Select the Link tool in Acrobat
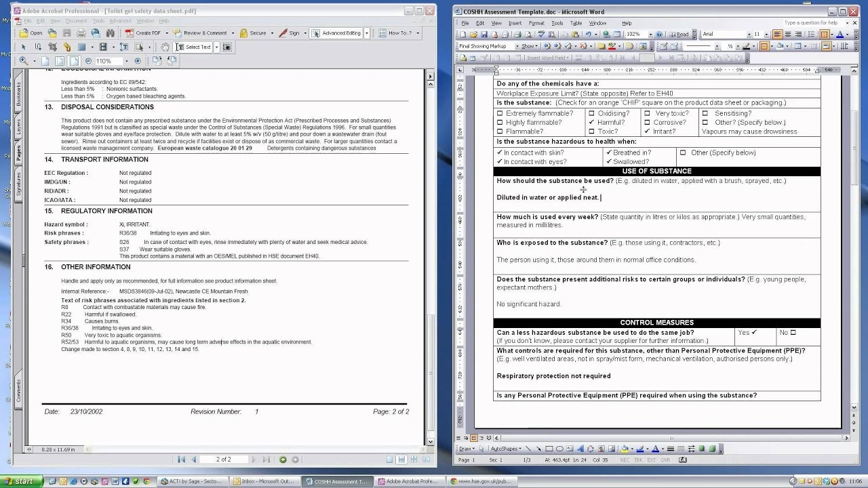Image resolution: width=868 pixels, height=488 pixels. click(67, 47)
